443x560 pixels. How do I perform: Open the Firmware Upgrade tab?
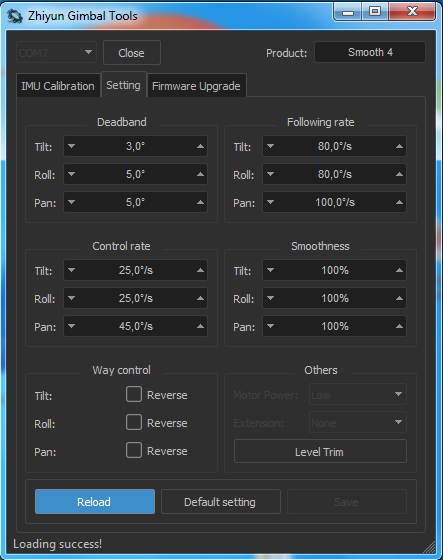pyautogui.click(x=196, y=86)
